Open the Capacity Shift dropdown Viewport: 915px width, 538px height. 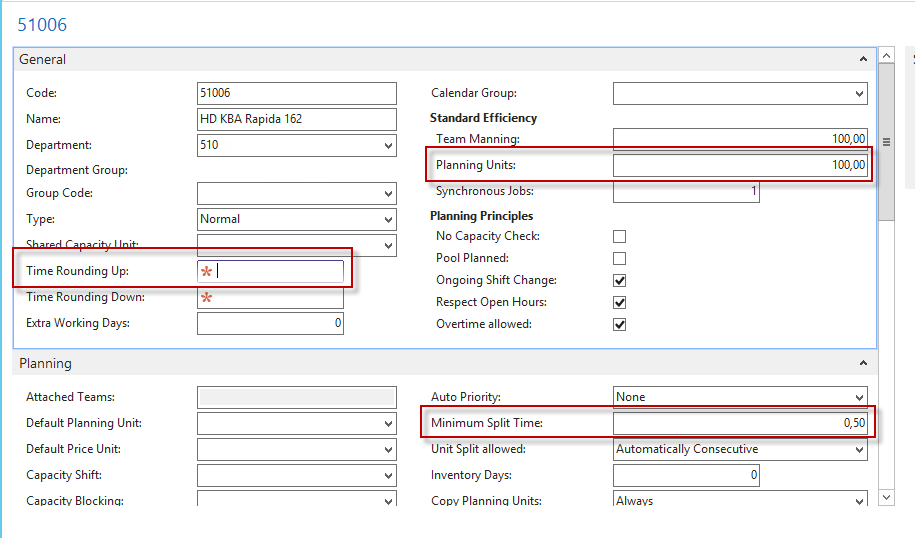coord(388,476)
